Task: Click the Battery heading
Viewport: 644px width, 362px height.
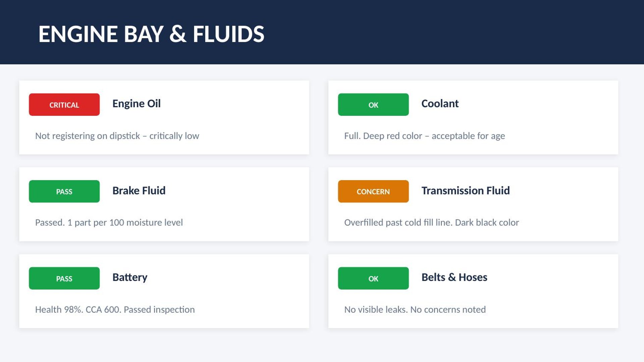Action: (130, 277)
